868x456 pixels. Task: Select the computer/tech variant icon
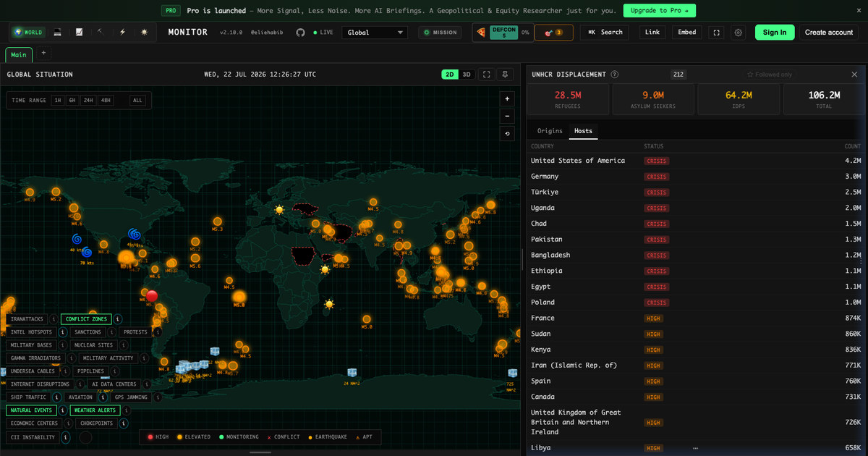click(x=57, y=33)
